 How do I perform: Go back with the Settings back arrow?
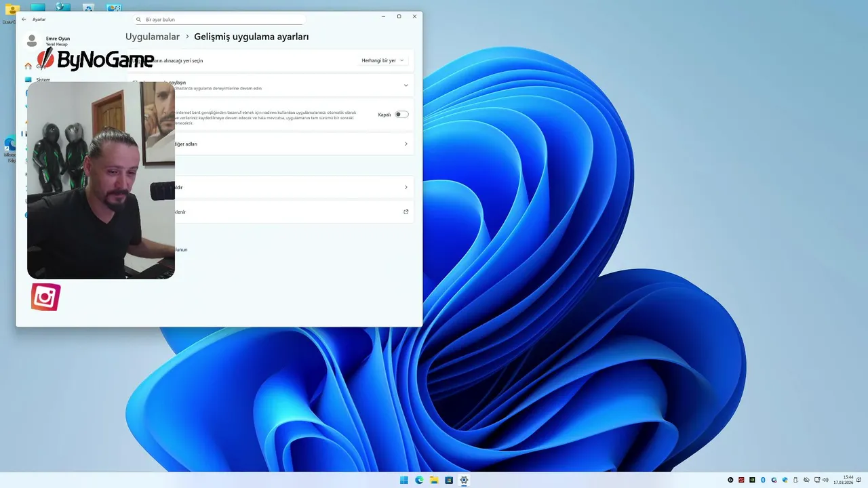pyautogui.click(x=24, y=19)
